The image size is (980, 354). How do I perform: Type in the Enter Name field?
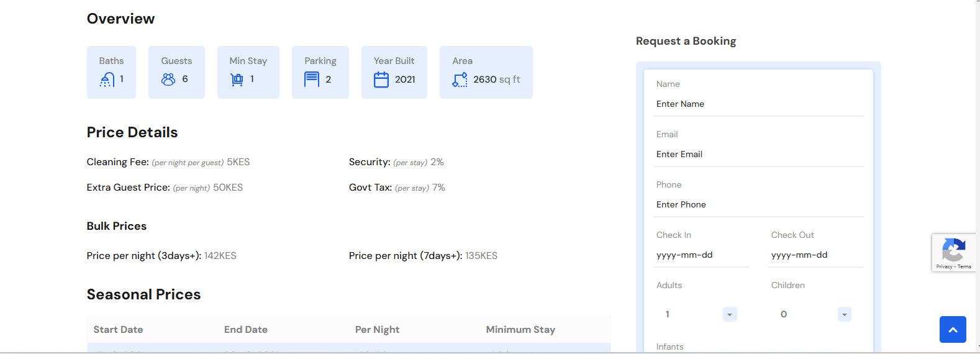(x=758, y=104)
